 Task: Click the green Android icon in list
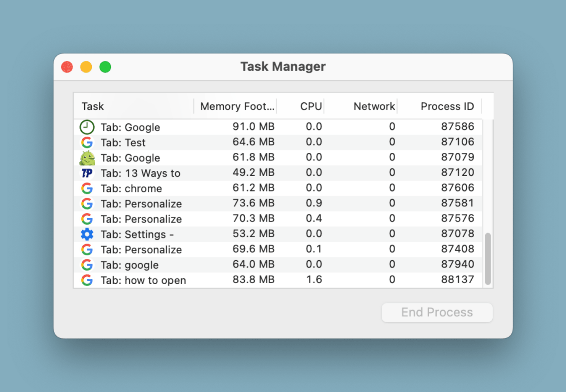(87, 158)
